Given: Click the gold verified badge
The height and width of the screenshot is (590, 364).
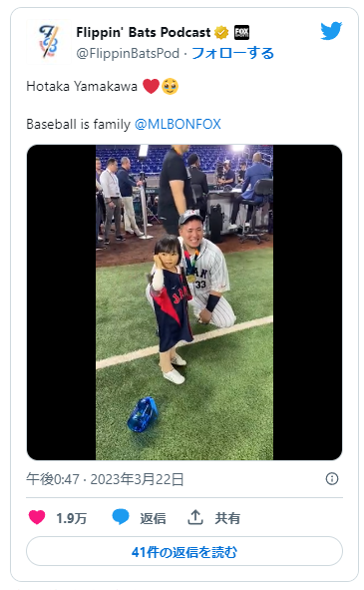Looking at the screenshot, I should click(221, 33).
